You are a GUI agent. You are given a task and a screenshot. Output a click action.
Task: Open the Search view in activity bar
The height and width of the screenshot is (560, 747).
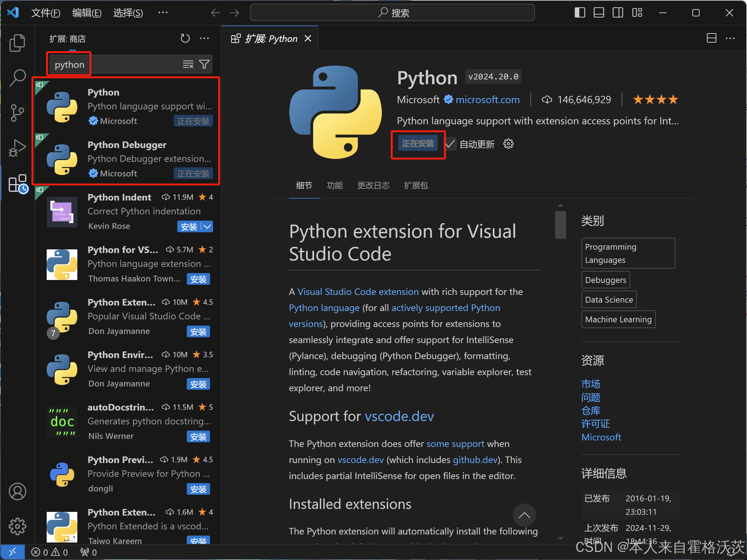(x=17, y=78)
